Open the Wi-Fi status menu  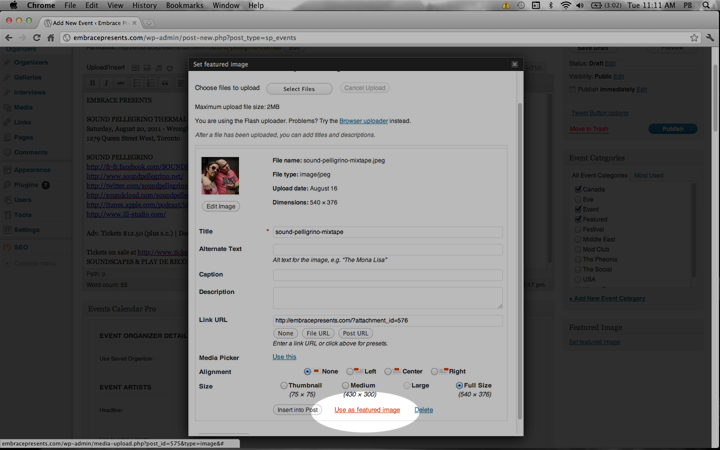point(566,5)
